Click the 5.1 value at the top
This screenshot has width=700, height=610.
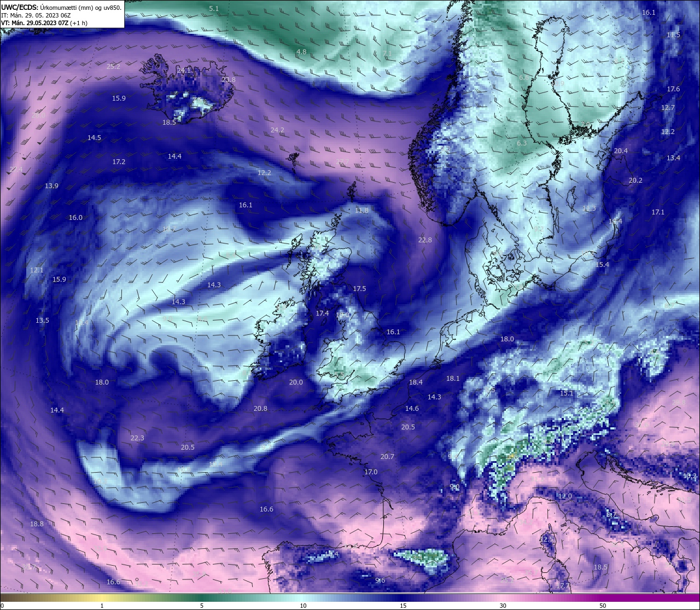coord(214,9)
